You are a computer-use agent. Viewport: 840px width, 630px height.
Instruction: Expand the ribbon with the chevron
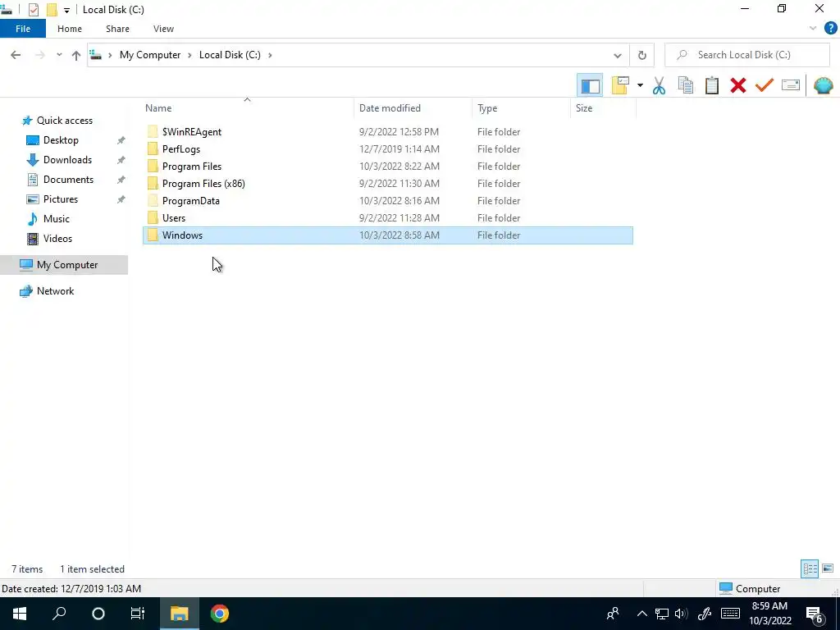(x=813, y=29)
